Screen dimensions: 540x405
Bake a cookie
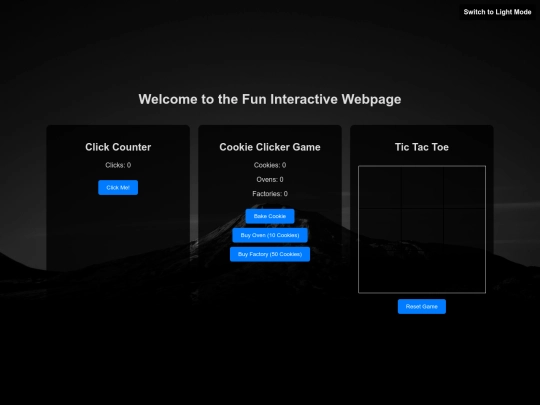coord(270,216)
